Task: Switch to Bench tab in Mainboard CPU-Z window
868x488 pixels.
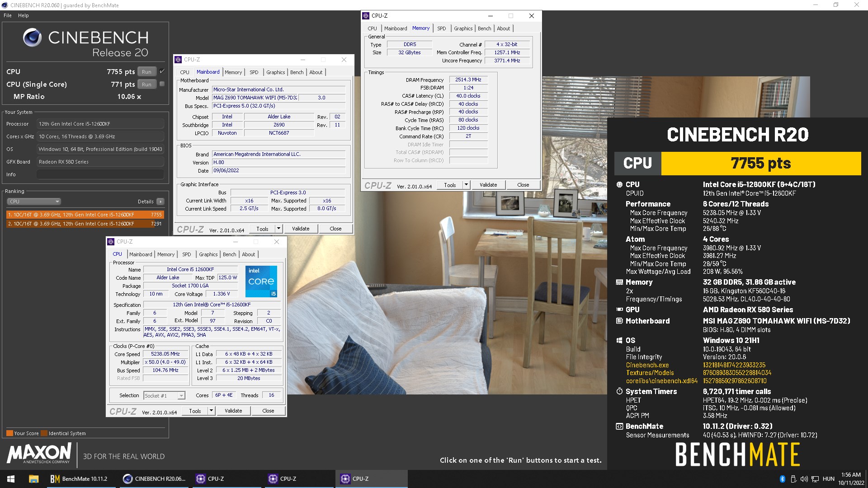Action: tap(297, 72)
